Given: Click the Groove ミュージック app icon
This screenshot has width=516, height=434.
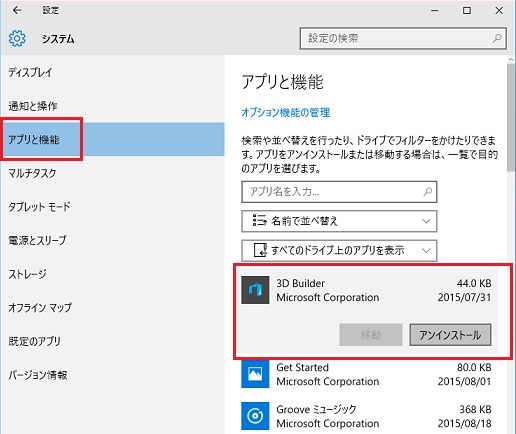Looking at the screenshot, I should coord(255,416).
